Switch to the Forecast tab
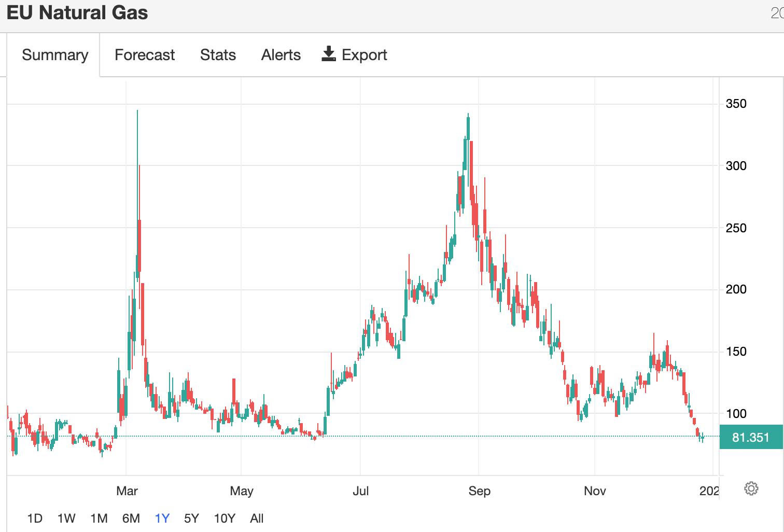The height and width of the screenshot is (532, 784). click(x=145, y=55)
